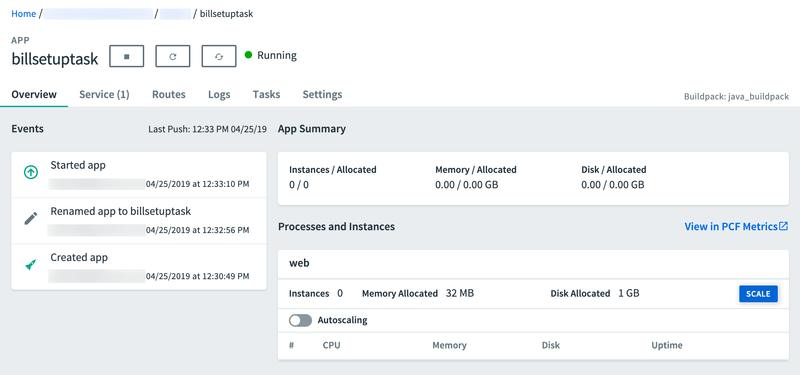This screenshot has height=375, width=800.
Task: Go to Home in the breadcrumb
Action: [x=23, y=14]
